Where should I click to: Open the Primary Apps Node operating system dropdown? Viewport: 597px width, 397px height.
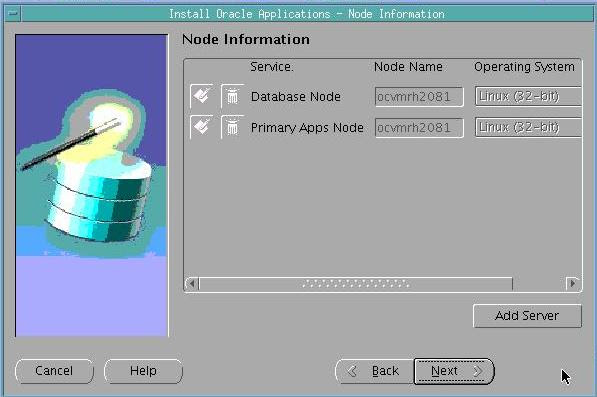tap(528, 127)
